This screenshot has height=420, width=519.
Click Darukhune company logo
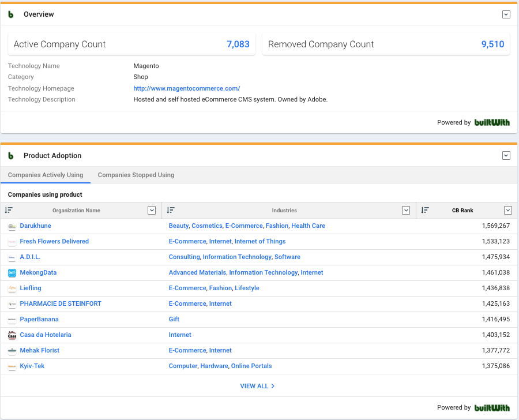(12, 226)
